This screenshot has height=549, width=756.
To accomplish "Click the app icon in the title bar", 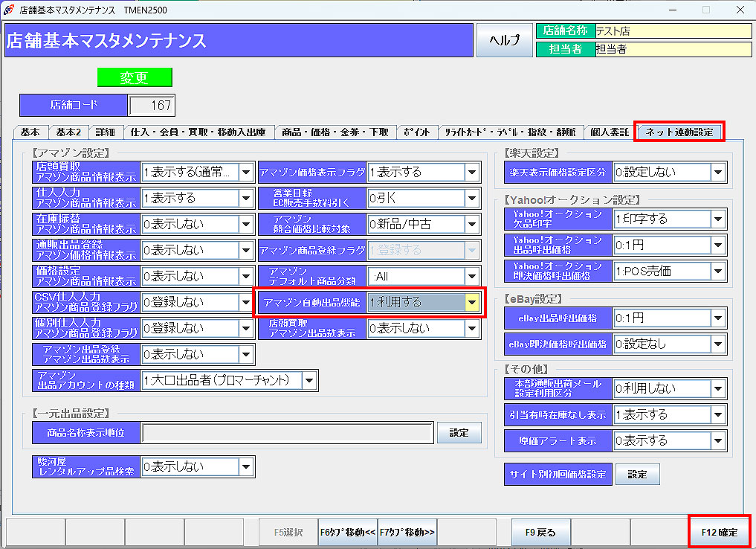I will [x=9, y=10].
